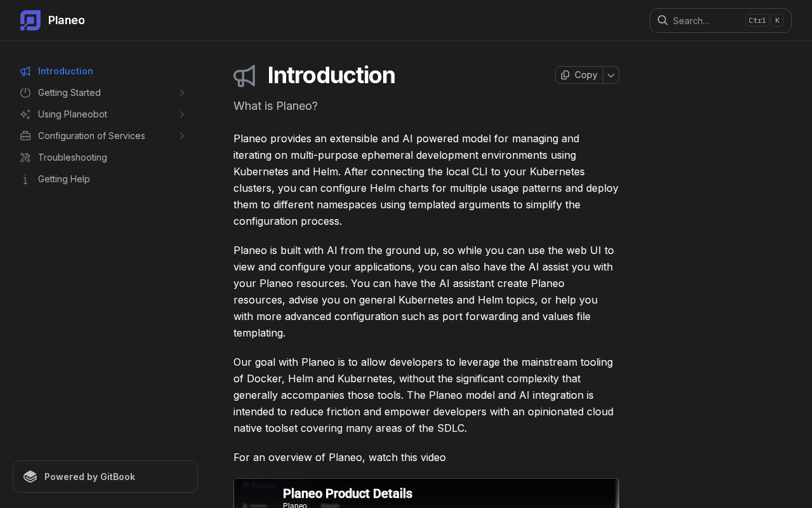
Task: Click the info icon beside Getting Help
Action: click(25, 179)
